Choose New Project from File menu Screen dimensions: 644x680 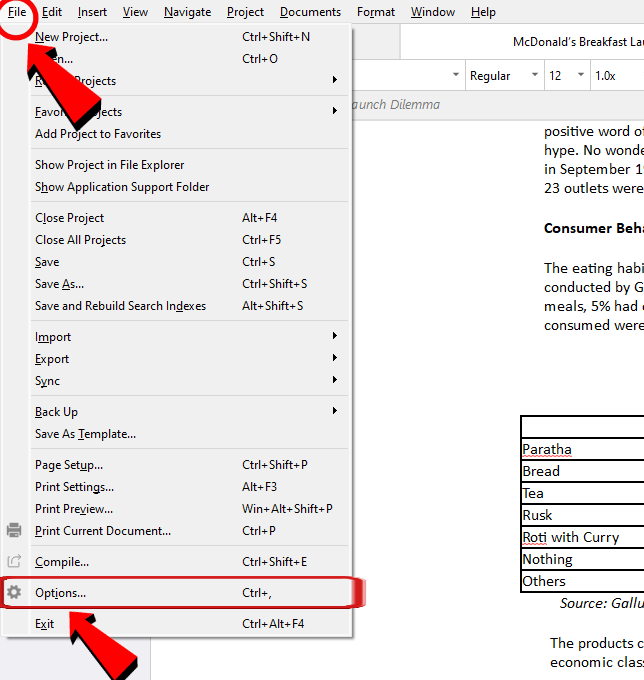tap(190, 37)
